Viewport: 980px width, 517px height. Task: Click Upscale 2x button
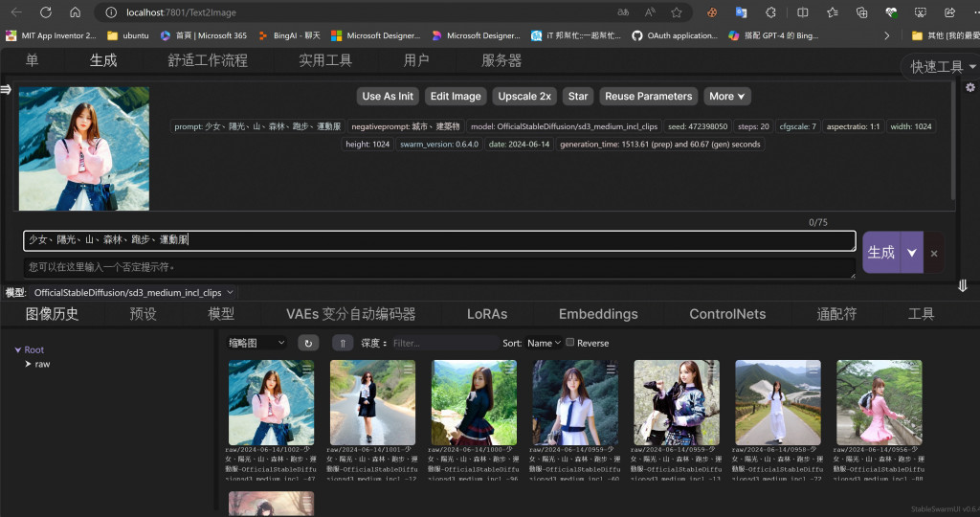point(524,97)
